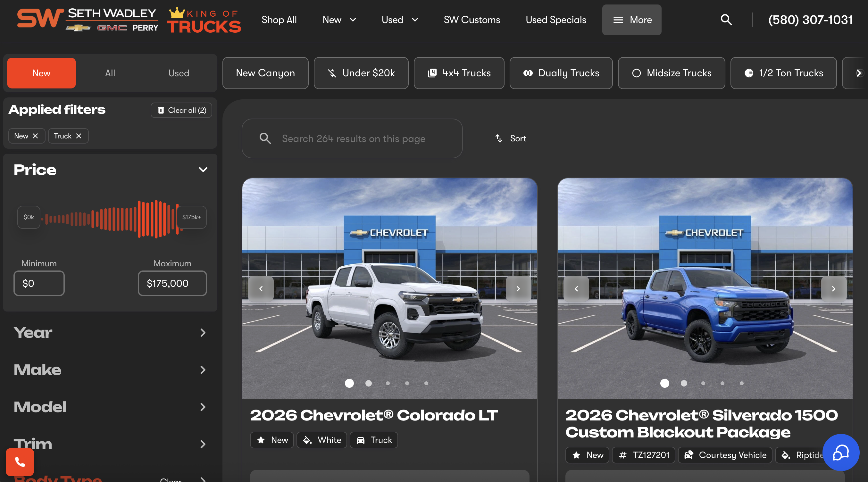Toggle the Dually Trucks quick filter

click(561, 73)
